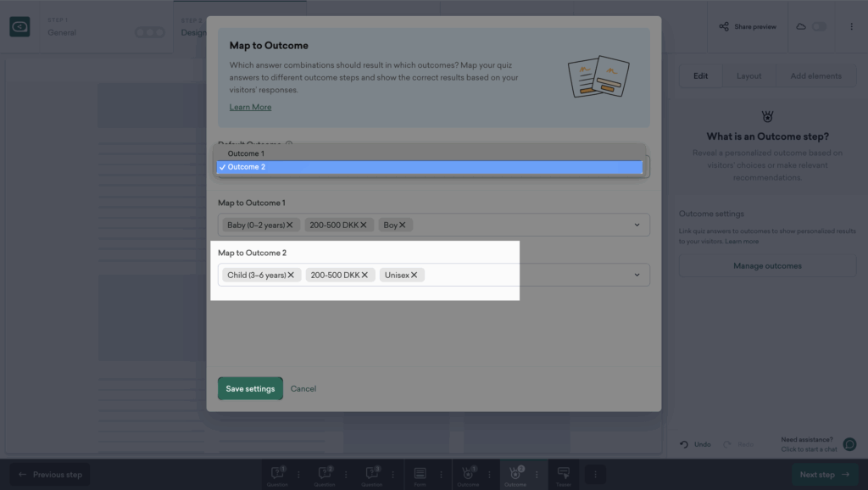This screenshot has width=868, height=490.
Task: Expand the Map to Outcome 2 dropdown
Action: coord(637,276)
